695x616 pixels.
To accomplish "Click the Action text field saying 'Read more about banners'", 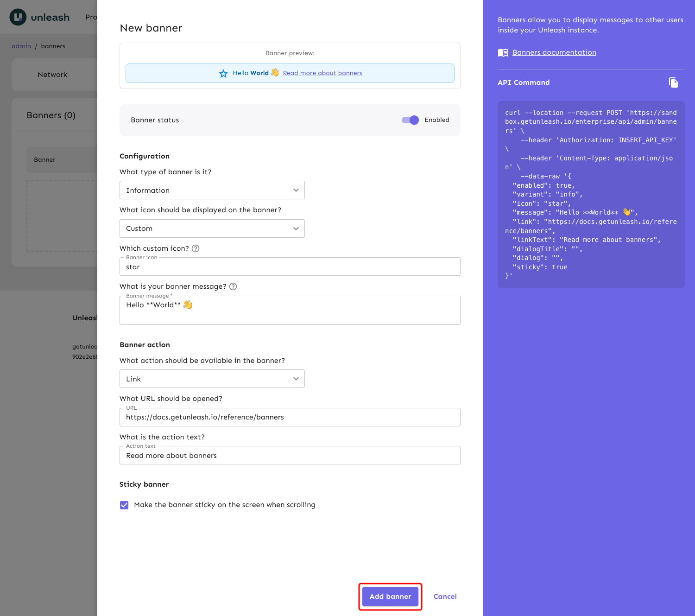I will [290, 455].
